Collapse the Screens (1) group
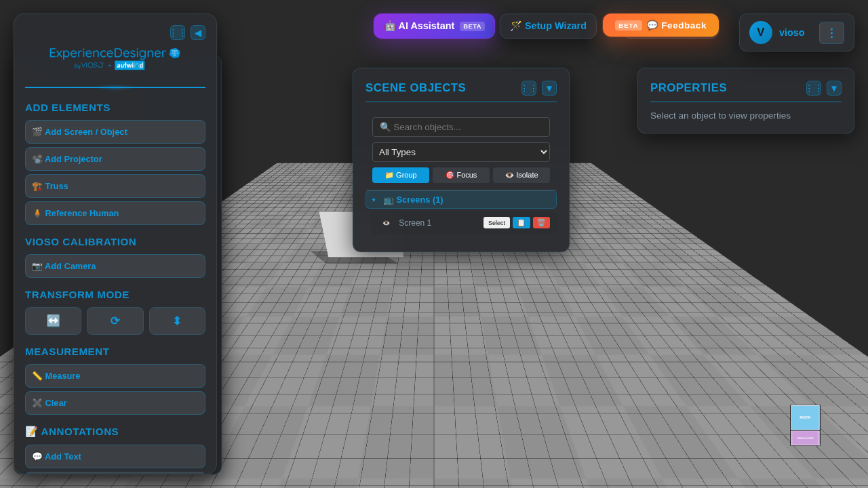Image resolution: width=868 pixels, height=488 pixels. click(374, 199)
